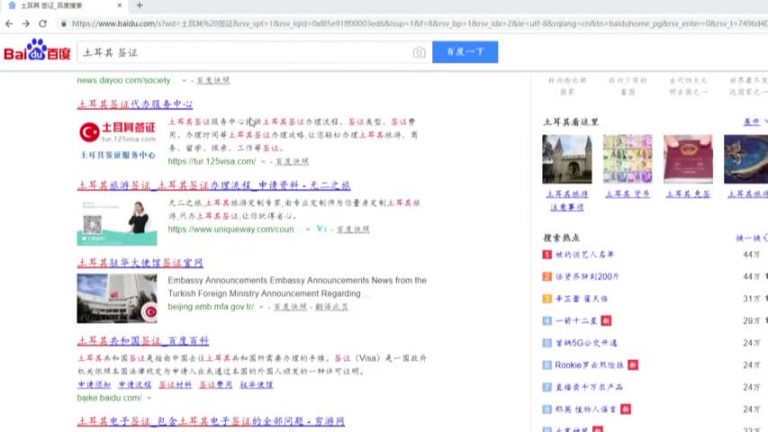This screenshot has height=432, width=768.
Task: Click the padlock icon in the address bar
Action: 63,24
